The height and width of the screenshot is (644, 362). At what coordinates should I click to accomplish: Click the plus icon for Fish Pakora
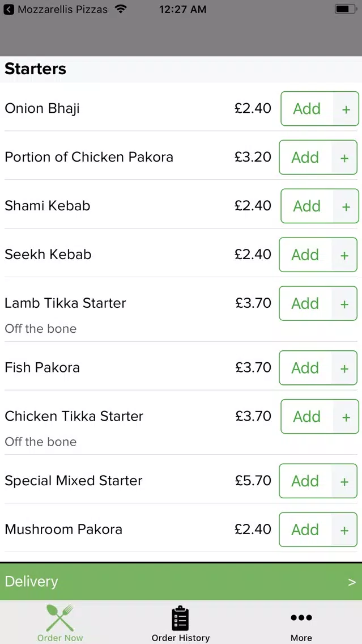pos(344,368)
